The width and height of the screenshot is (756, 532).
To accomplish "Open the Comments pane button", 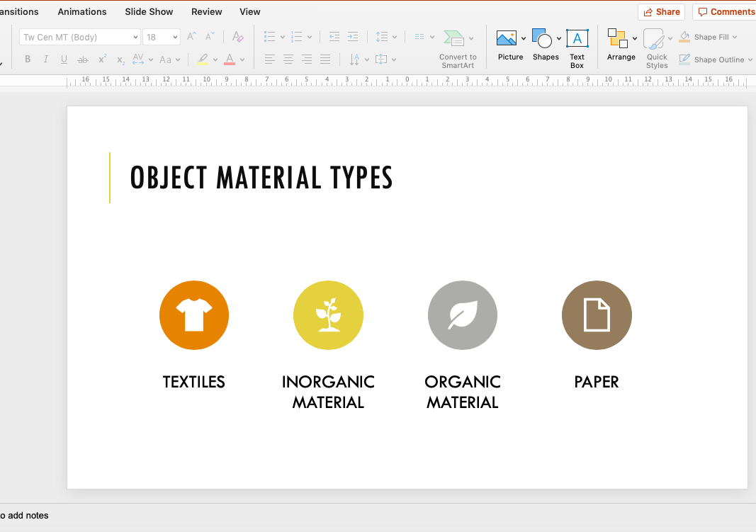I will click(x=726, y=11).
